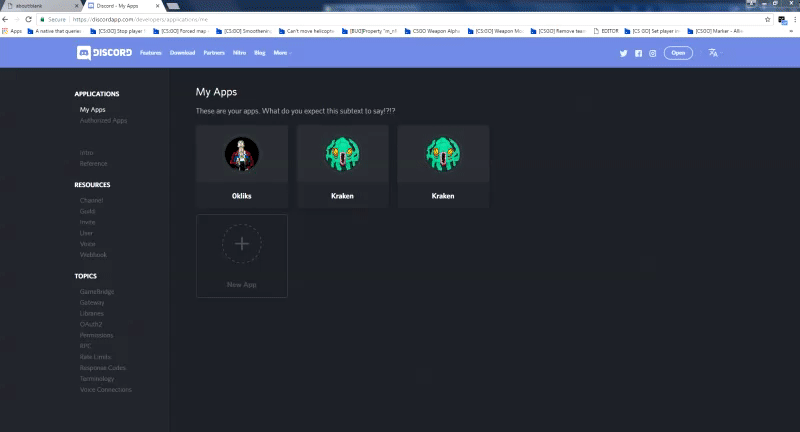Click the plus icon to create New App
This screenshot has height=432, width=800.
tap(242, 244)
